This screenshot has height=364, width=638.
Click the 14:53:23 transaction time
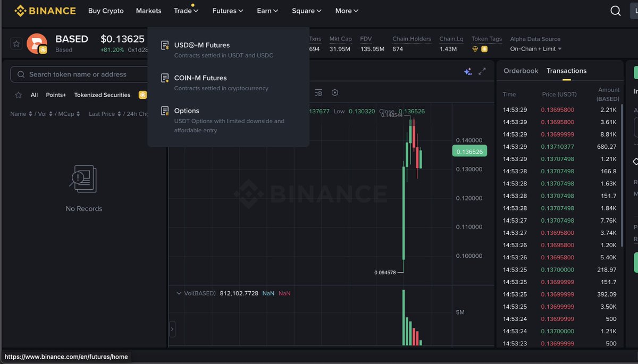click(x=515, y=344)
